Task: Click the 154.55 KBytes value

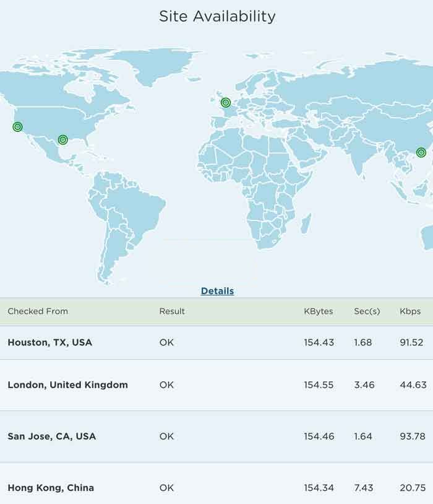Action: pyautogui.click(x=319, y=385)
